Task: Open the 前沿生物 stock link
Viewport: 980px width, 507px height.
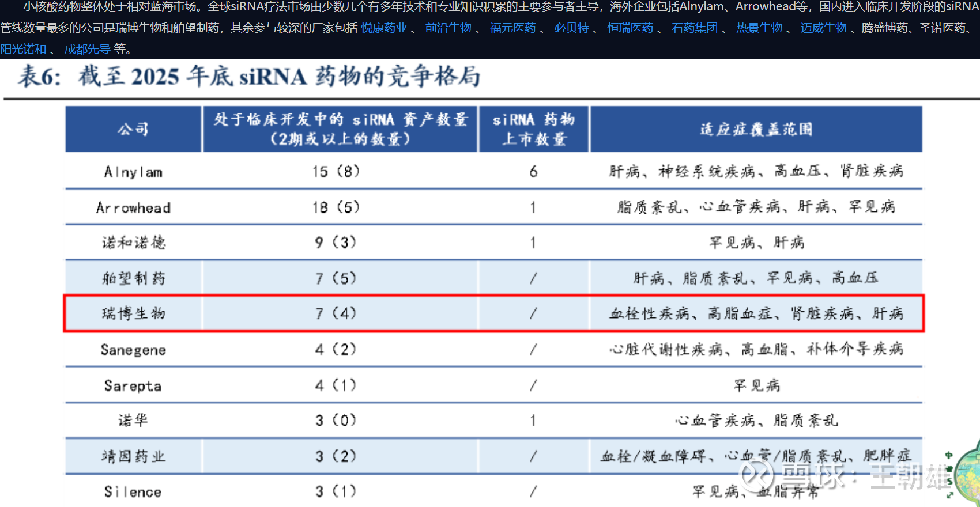Action: tap(448, 28)
